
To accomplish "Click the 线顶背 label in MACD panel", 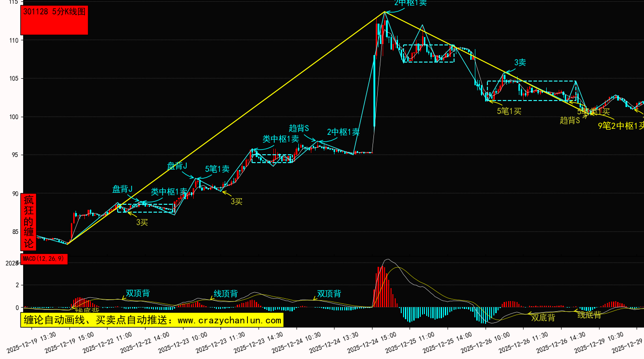I will click(x=226, y=294).
